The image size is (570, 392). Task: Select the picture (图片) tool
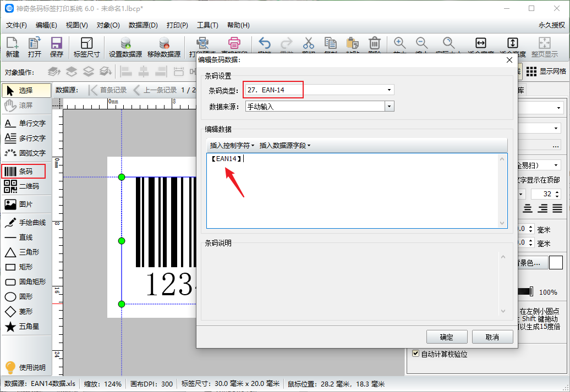(x=26, y=204)
